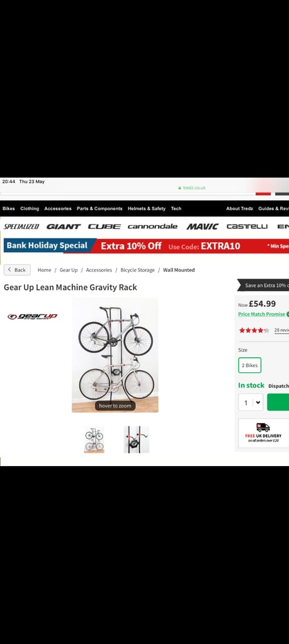289x644 pixels.
Task: Open the Bikes menu
Action: (x=9, y=209)
